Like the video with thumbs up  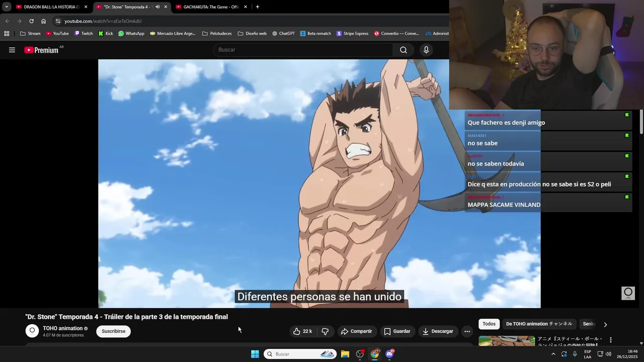point(303,331)
